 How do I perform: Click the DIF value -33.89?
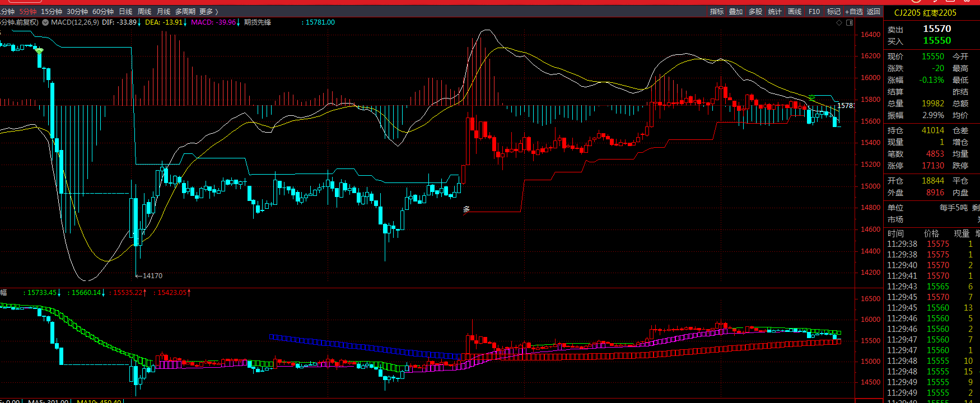pos(127,22)
